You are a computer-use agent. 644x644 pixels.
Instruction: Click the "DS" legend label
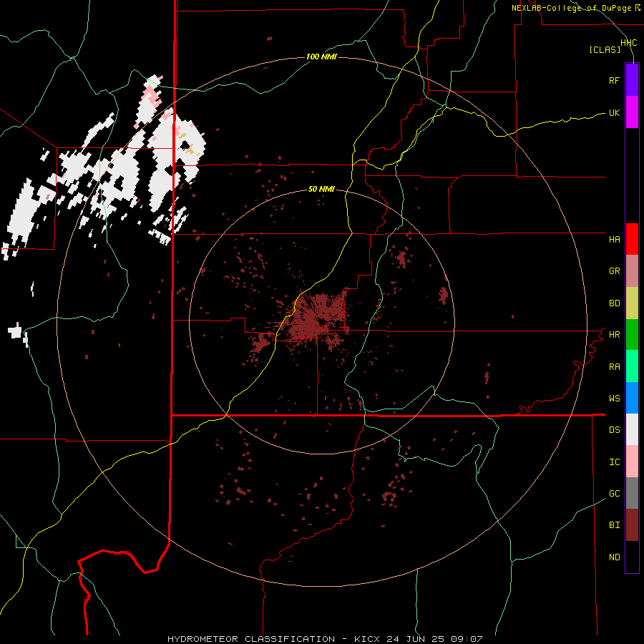pos(614,429)
